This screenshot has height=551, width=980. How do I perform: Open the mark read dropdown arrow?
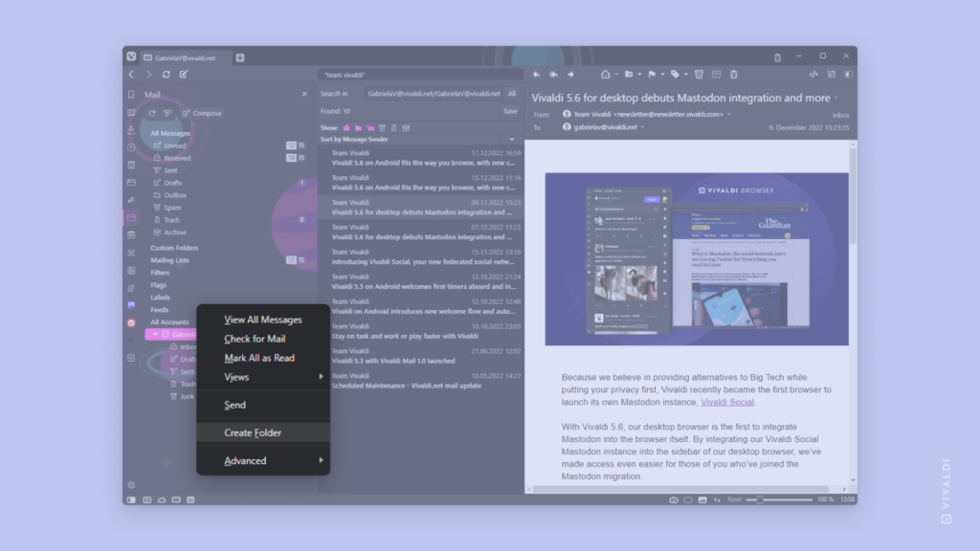[615, 75]
